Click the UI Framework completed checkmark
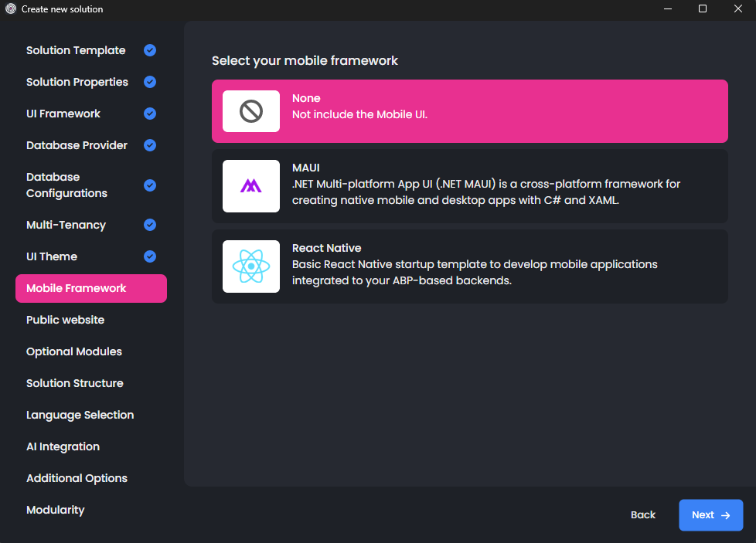756x543 pixels. [x=150, y=114]
